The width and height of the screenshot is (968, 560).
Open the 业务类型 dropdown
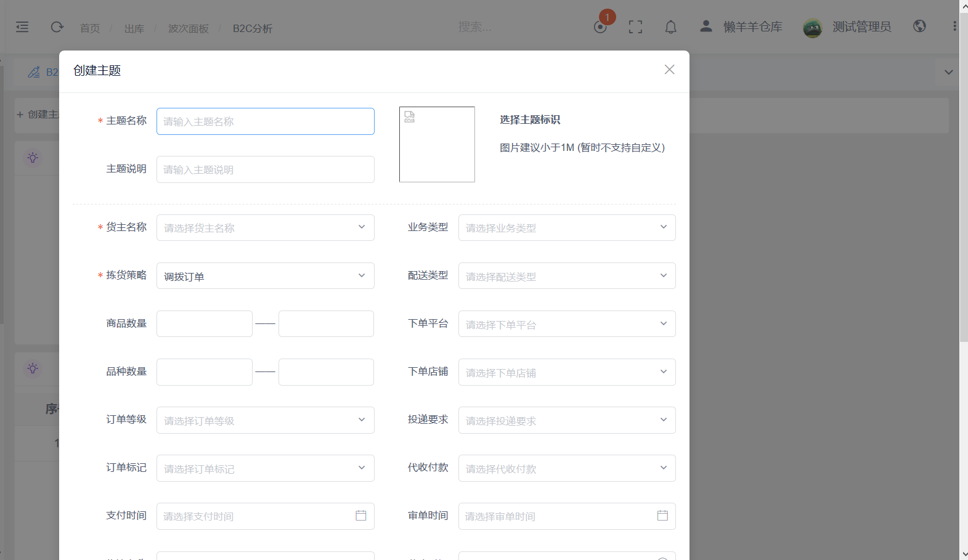tap(567, 227)
